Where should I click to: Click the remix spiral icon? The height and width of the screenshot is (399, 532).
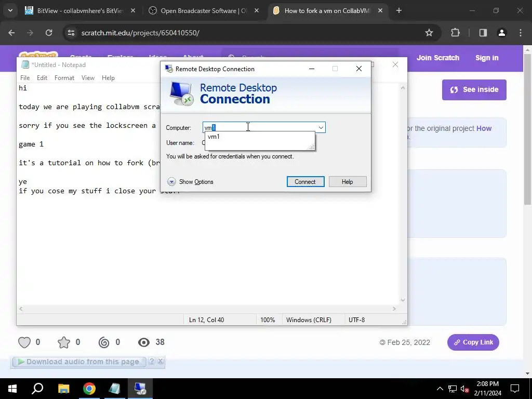click(x=104, y=343)
